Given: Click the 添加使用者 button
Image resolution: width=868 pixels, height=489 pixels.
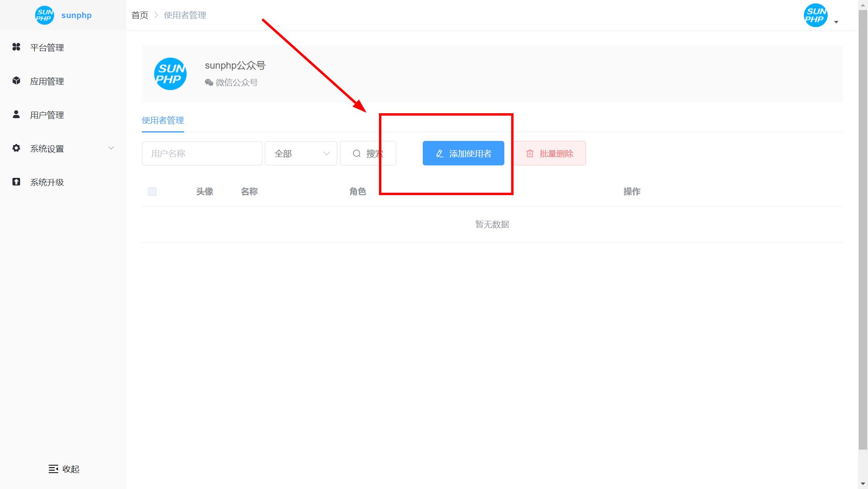Looking at the screenshot, I should click(x=463, y=153).
